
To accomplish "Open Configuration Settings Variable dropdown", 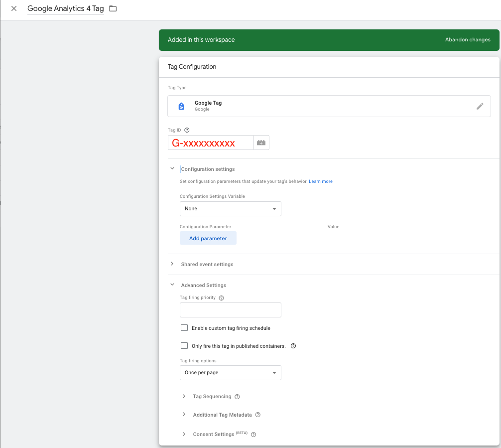I will [x=231, y=209].
